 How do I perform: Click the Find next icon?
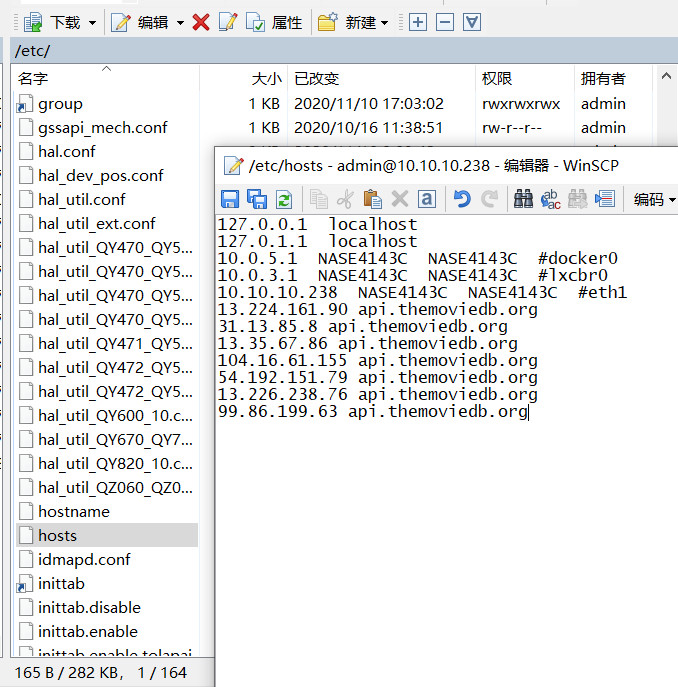(578, 200)
